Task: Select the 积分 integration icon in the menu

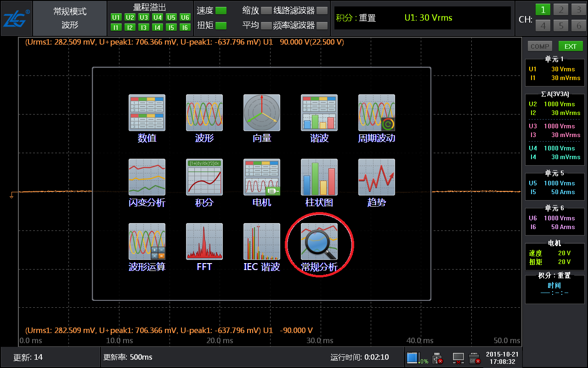Action: [x=204, y=178]
